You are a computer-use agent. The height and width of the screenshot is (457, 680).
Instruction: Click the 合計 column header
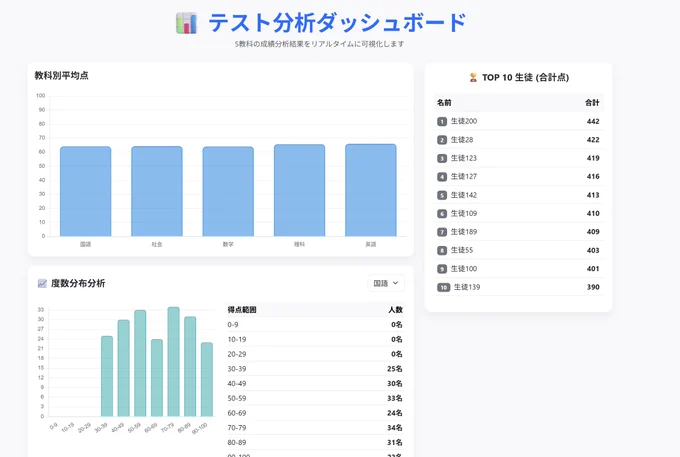pyautogui.click(x=592, y=103)
